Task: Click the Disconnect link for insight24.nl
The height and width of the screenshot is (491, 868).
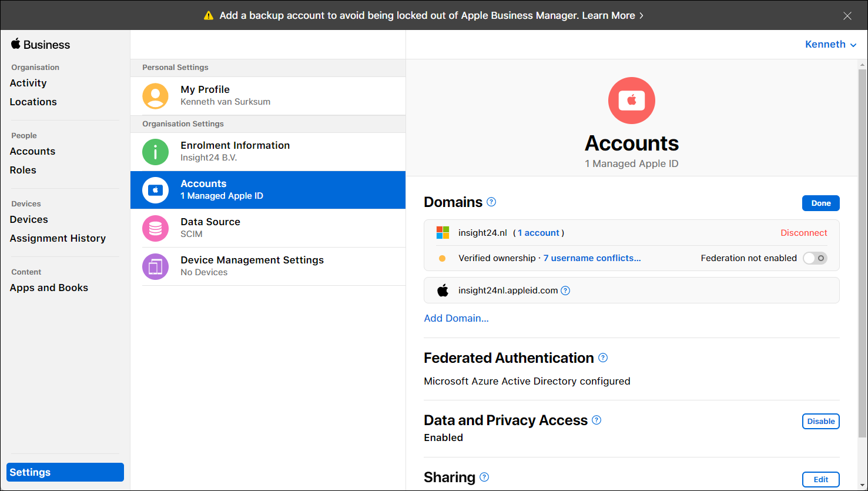Action: [803, 233]
